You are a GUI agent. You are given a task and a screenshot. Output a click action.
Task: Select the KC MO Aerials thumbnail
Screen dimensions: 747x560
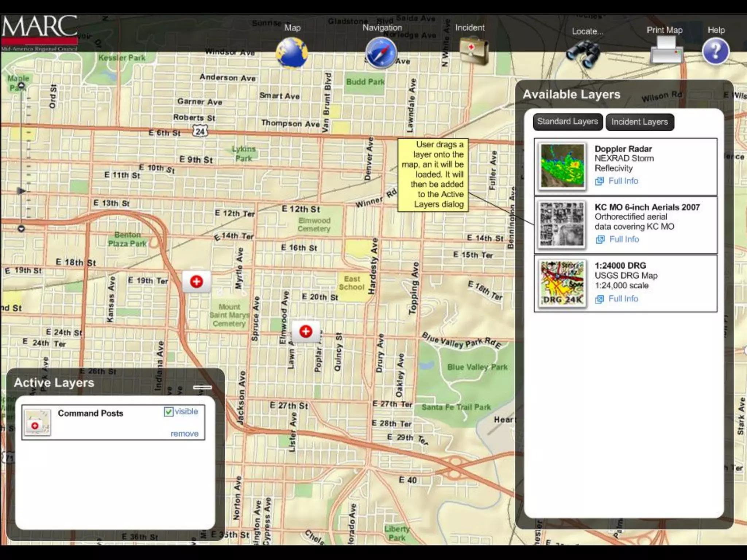click(562, 224)
